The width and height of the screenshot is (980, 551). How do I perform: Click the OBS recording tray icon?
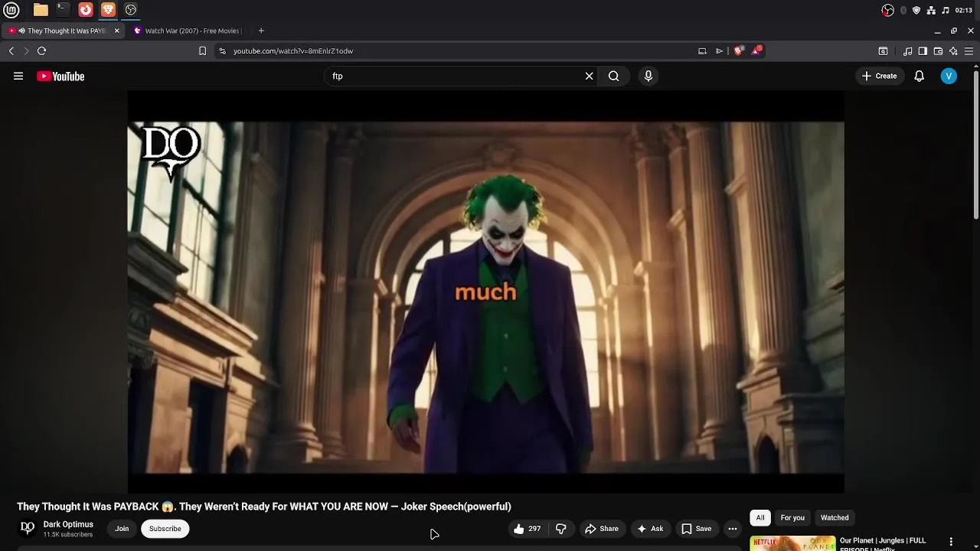point(887,10)
